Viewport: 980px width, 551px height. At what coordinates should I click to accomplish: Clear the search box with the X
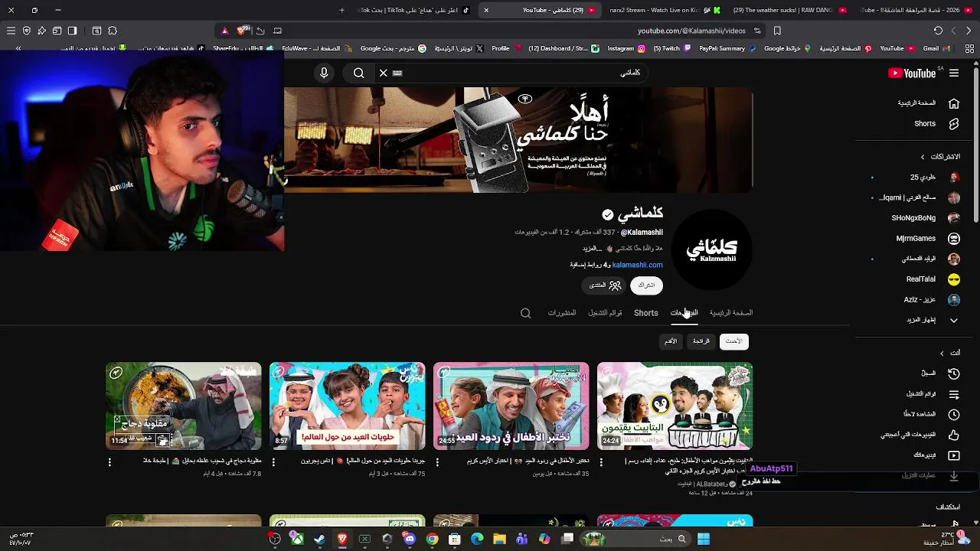384,73
